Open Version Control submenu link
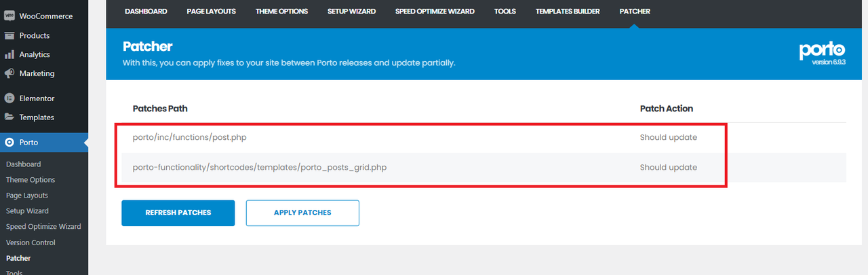The height and width of the screenshot is (275, 868). click(x=31, y=242)
